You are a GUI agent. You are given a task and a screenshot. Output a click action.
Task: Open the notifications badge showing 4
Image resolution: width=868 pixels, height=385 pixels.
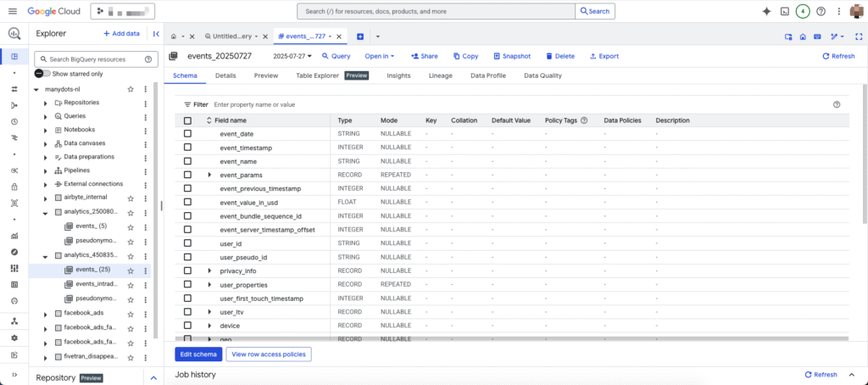(803, 11)
